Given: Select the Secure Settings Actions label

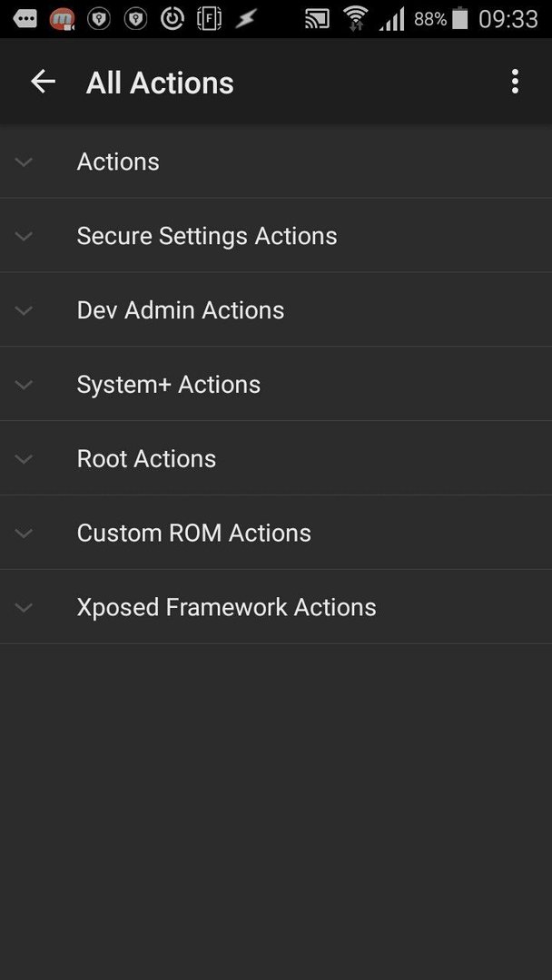Looking at the screenshot, I should coord(207,236).
